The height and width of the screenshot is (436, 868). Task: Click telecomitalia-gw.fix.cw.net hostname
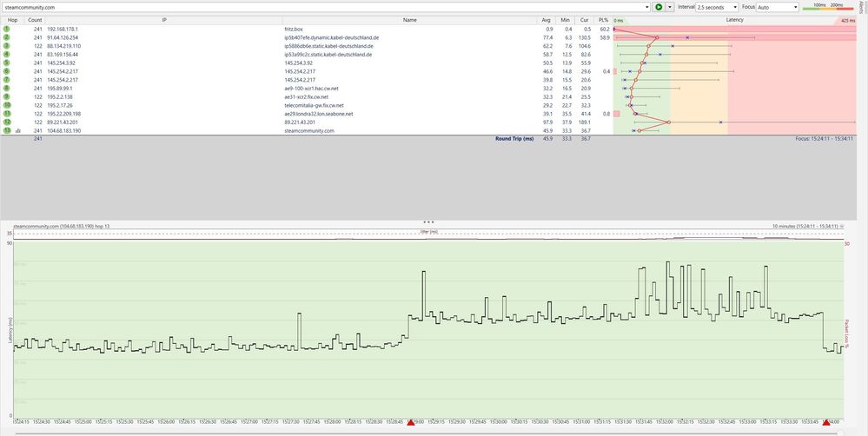(314, 105)
